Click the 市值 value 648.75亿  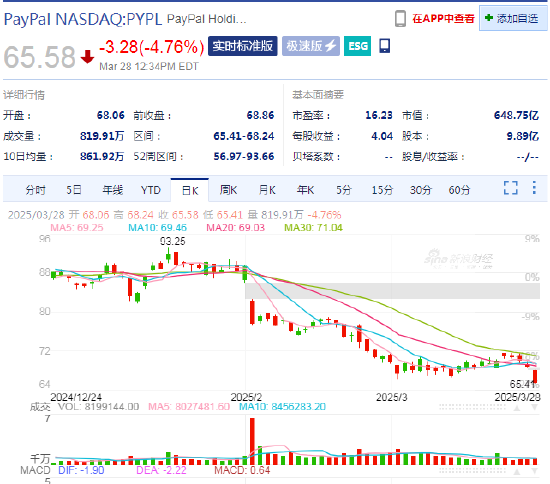(516, 115)
